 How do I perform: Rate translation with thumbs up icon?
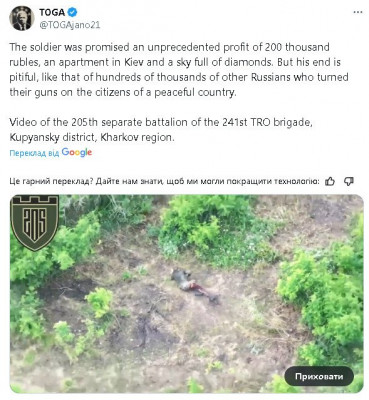click(x=330, y=181)
